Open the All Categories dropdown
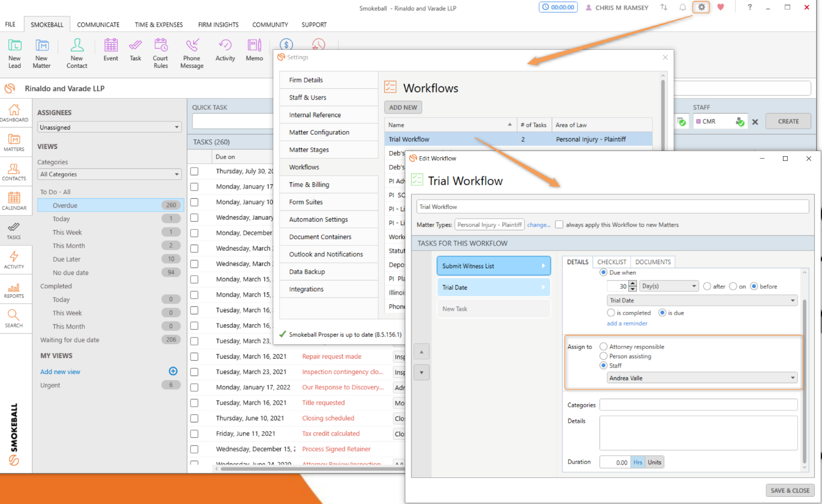 coord(110,174)
